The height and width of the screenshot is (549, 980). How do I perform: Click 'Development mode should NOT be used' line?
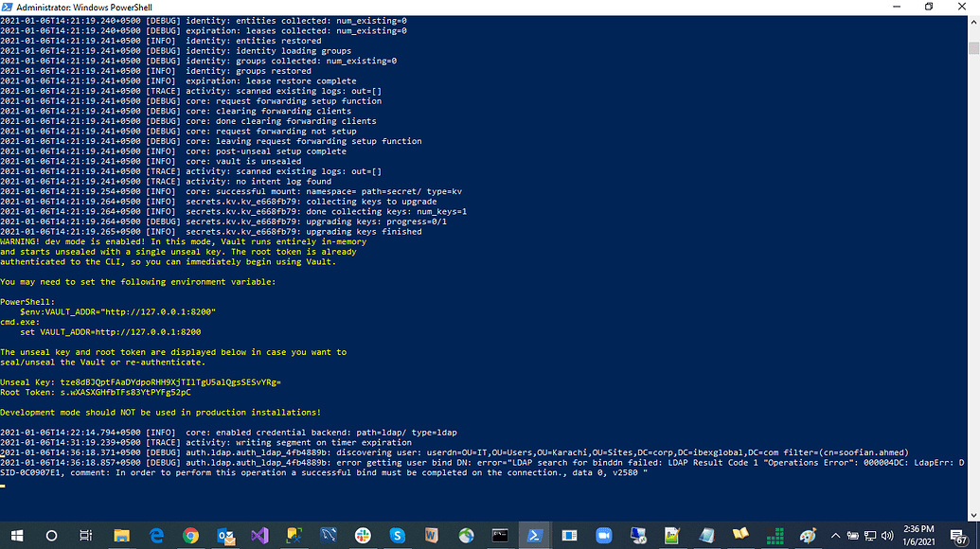161,412
